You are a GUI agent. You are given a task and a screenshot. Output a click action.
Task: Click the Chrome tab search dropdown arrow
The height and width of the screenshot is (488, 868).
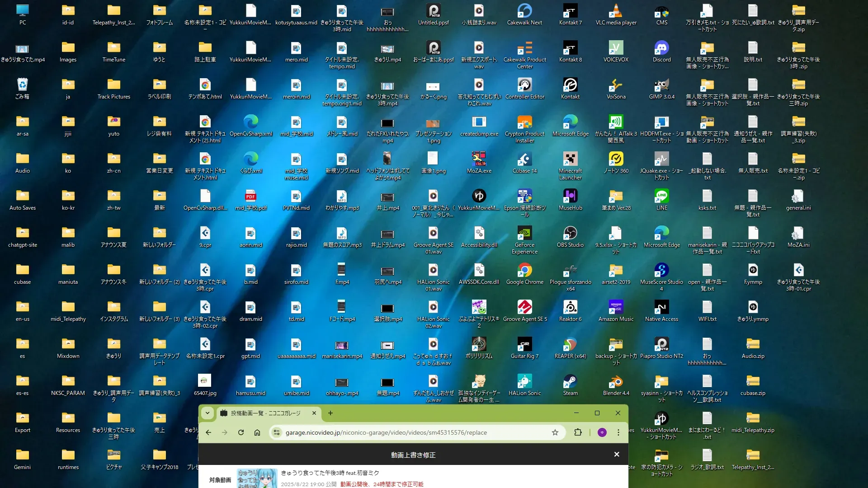[x=208, y=413]
